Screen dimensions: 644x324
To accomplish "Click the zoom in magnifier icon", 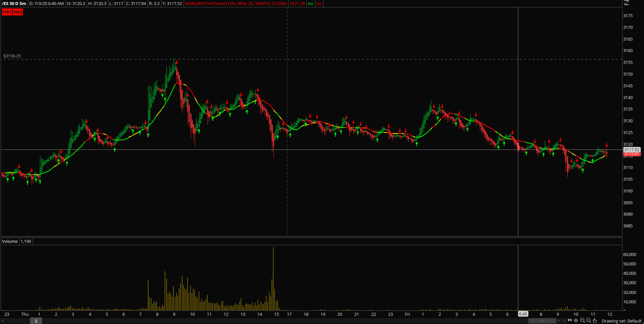I will click(582, 320).
